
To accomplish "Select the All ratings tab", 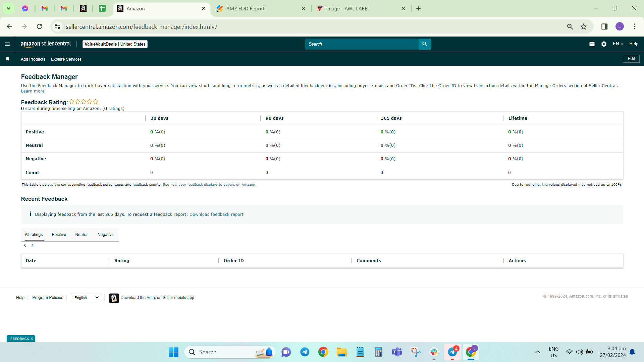I will [x=34, y=235].
